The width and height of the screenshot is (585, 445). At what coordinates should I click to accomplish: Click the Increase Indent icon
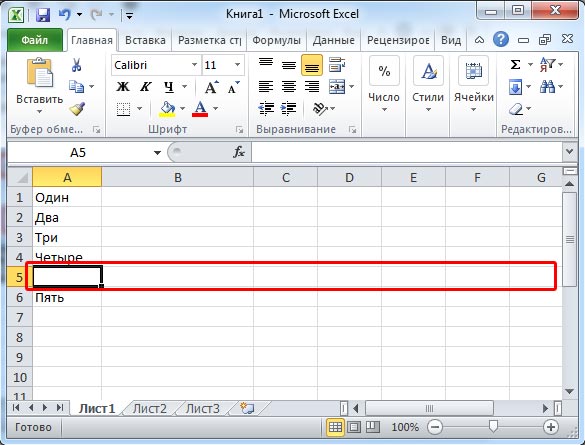click(x=288, y=109)
